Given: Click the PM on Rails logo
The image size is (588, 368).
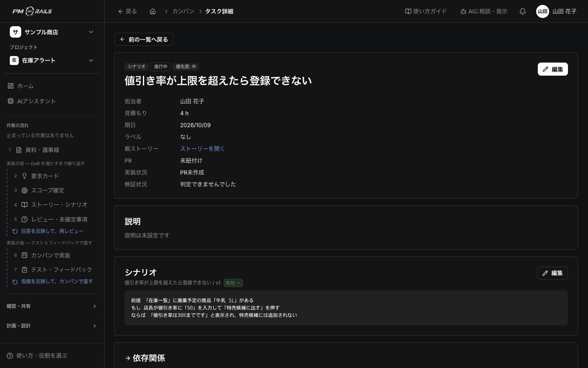Looking at the screenshot, I should tap(32, 11).
